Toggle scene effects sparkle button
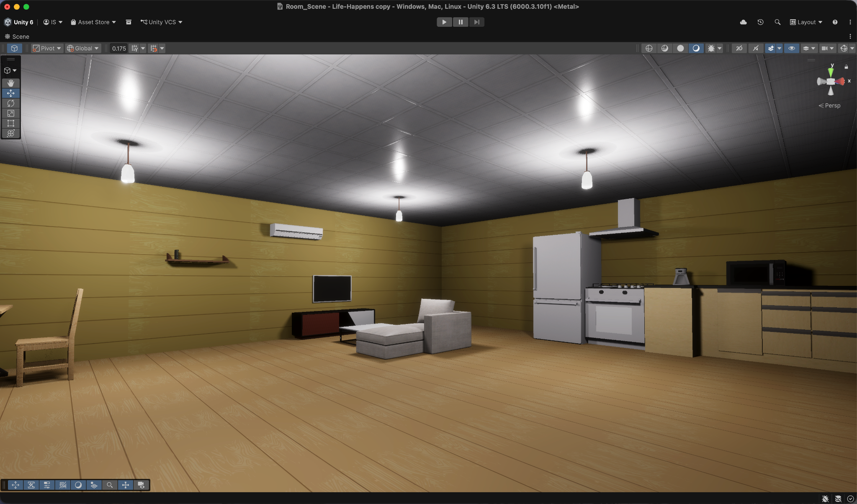This screenshot has height=504, width=857. point(771,48)
